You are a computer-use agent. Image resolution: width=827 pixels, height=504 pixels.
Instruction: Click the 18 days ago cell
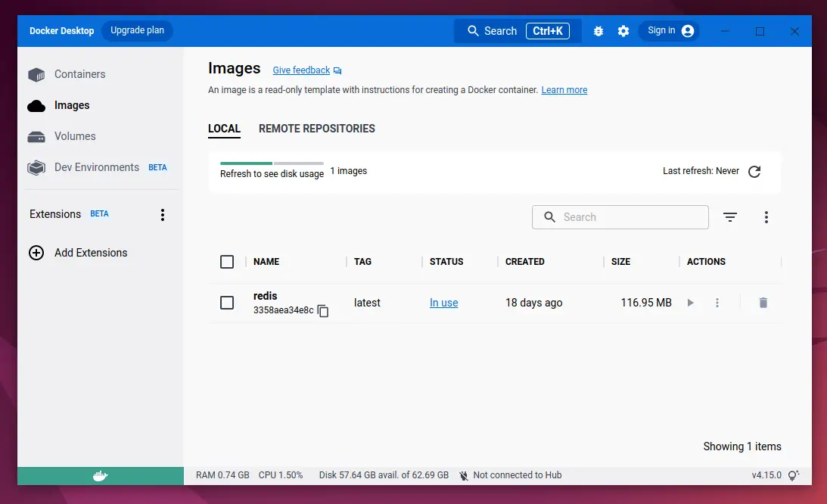point(533,303)
